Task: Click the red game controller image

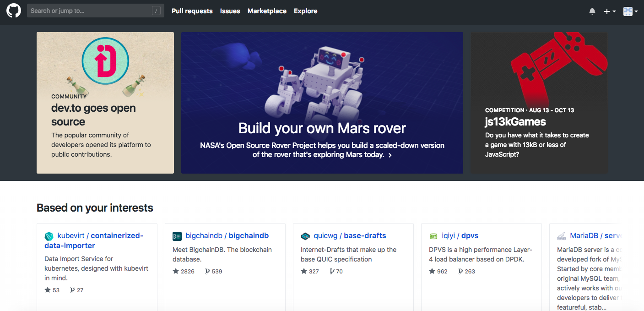Action: pos(558,69)
